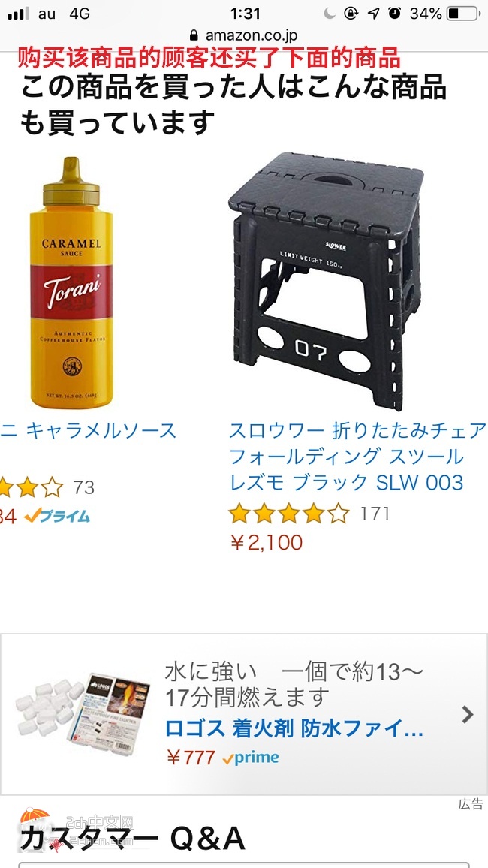Tap the alarm clock status icon
488x868 pixels.
(394, 14)
